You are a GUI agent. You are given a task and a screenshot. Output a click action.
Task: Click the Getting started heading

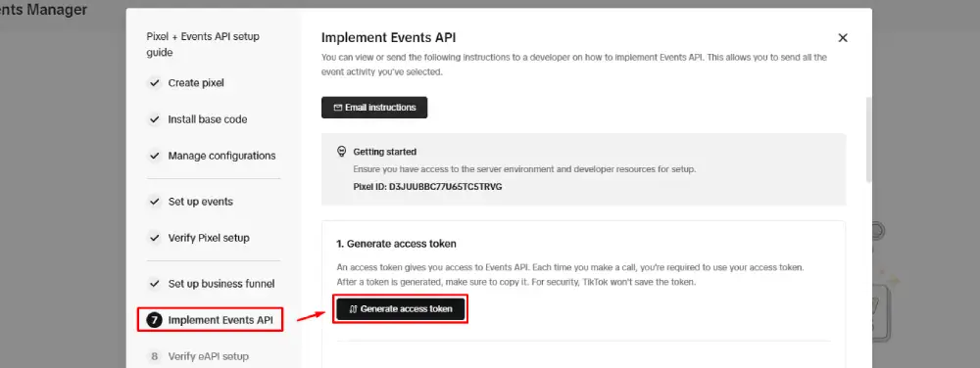click(385, 152)
